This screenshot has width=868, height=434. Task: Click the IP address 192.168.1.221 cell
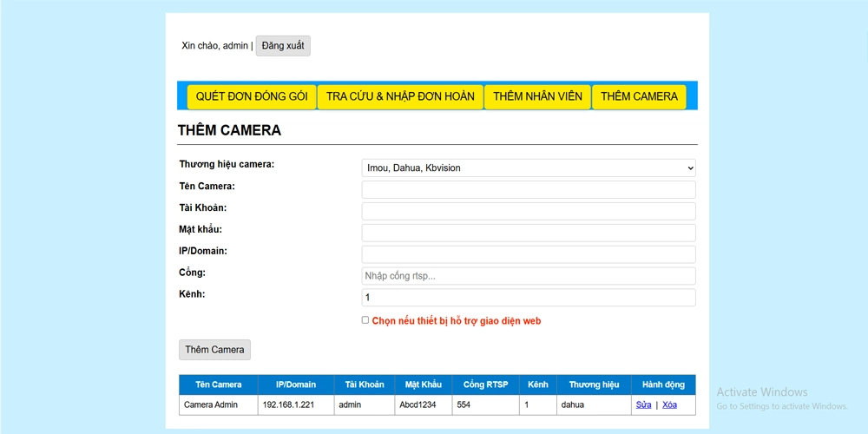pyautogui.click(x=296, y=405)
